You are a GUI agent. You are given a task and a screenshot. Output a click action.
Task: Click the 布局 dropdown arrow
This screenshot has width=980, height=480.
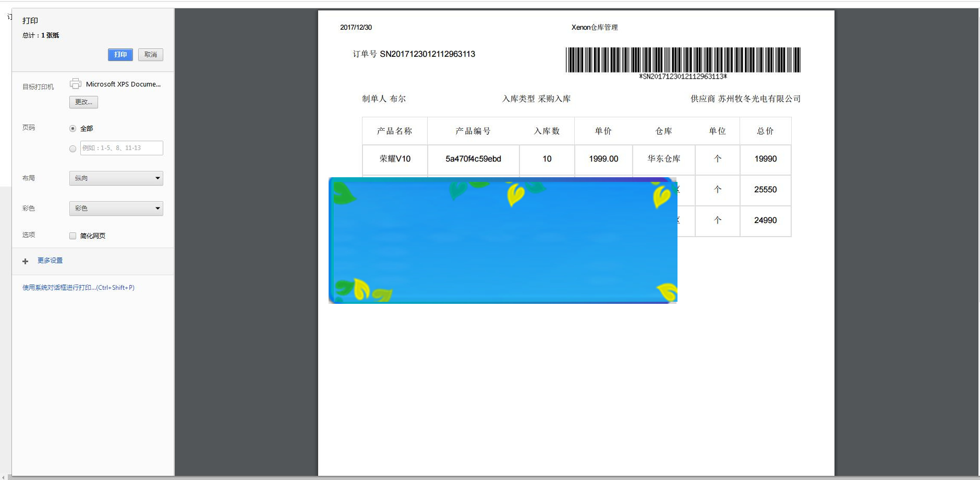[x=157, y=178]
